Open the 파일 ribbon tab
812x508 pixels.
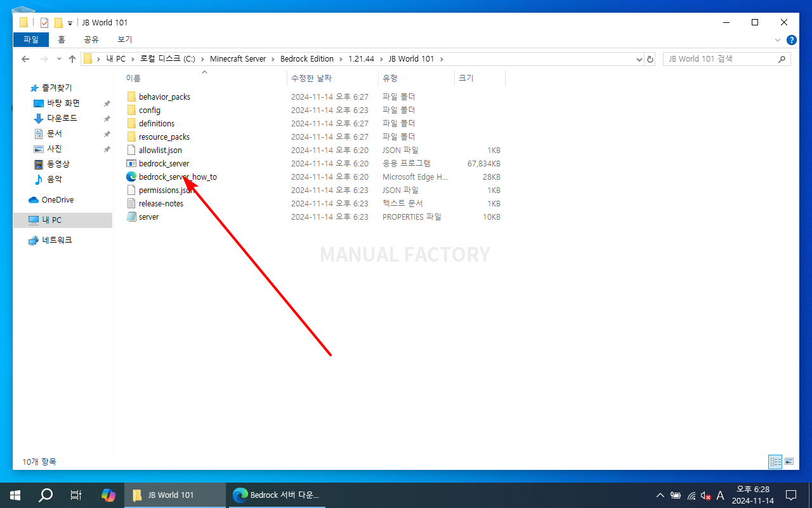click(31, 39)
